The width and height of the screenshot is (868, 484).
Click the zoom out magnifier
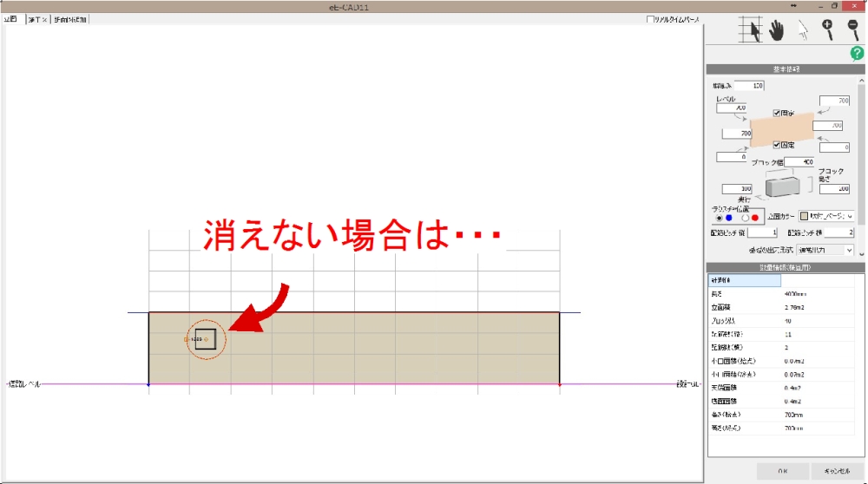[853, 29]
